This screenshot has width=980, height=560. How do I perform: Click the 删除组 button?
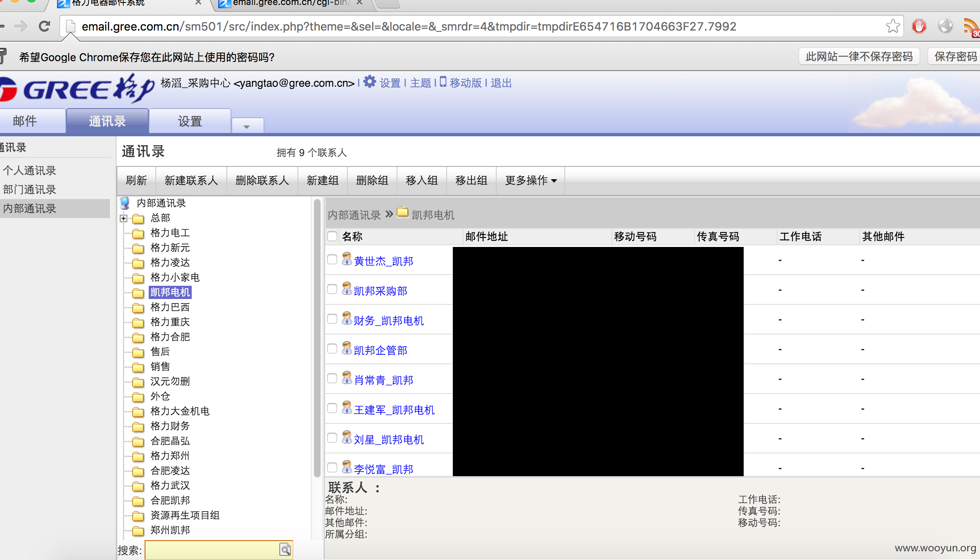(372, 180)
